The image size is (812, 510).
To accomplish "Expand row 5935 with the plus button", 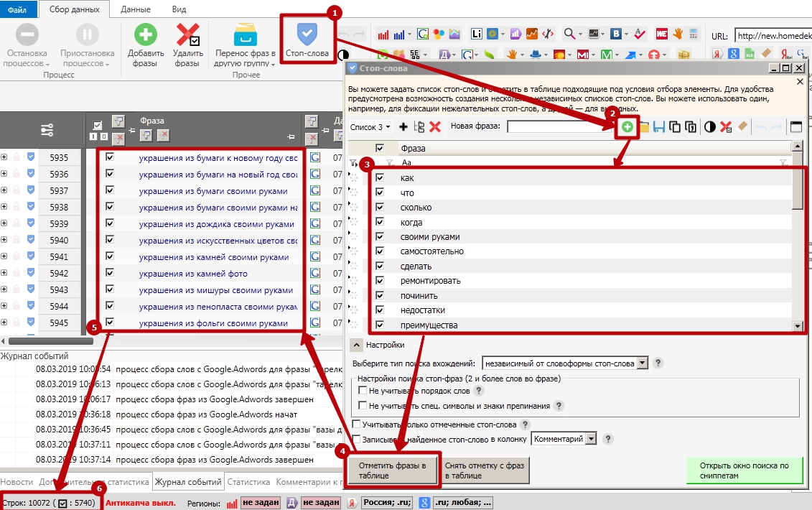I will point(4,157).
